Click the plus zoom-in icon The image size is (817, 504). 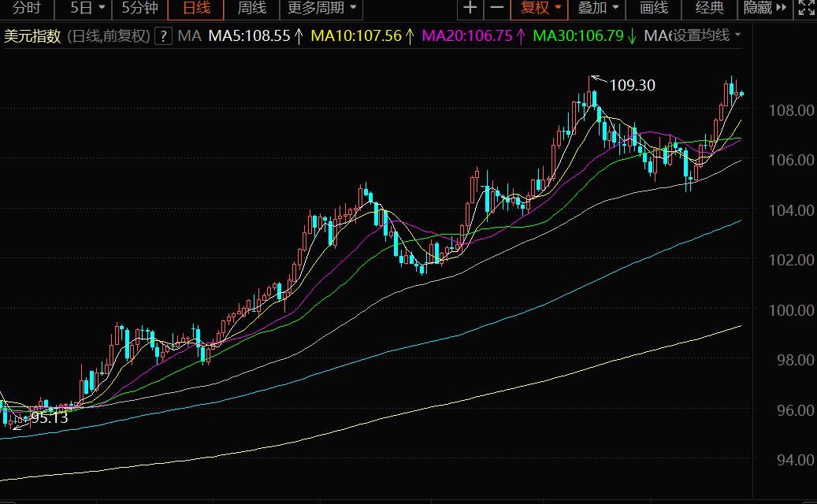470,8
